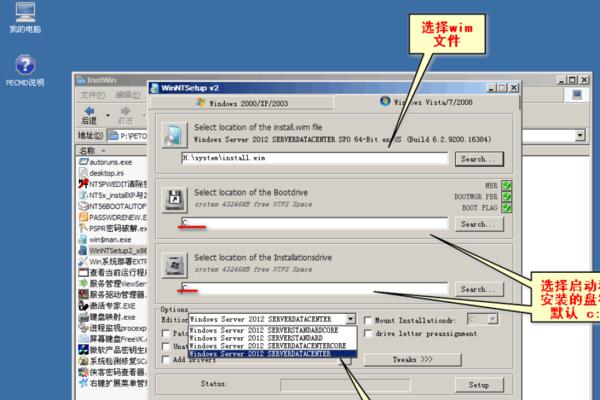Click the install.wim path input field

315,158
